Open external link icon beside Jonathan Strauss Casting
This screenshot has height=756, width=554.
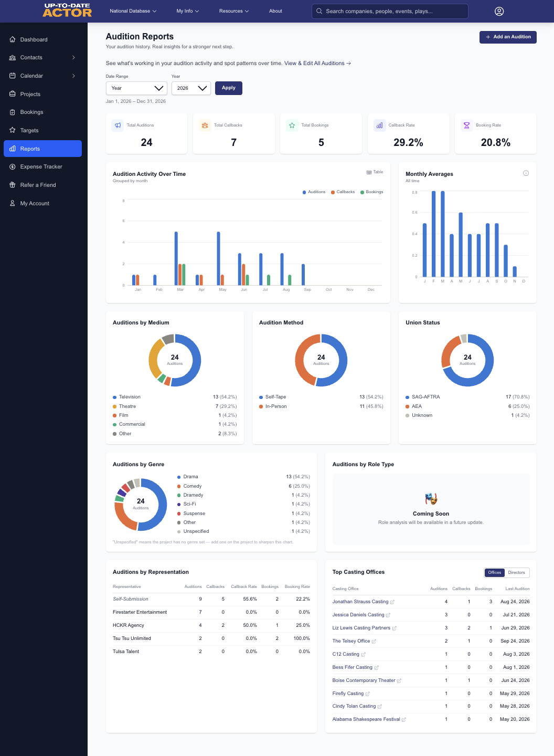[392, 602]
